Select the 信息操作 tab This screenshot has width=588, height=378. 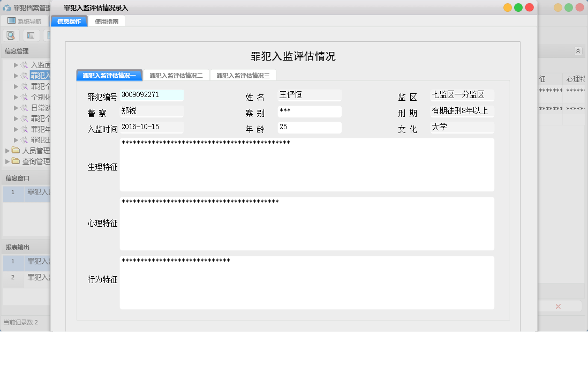[x=69, y=21]
